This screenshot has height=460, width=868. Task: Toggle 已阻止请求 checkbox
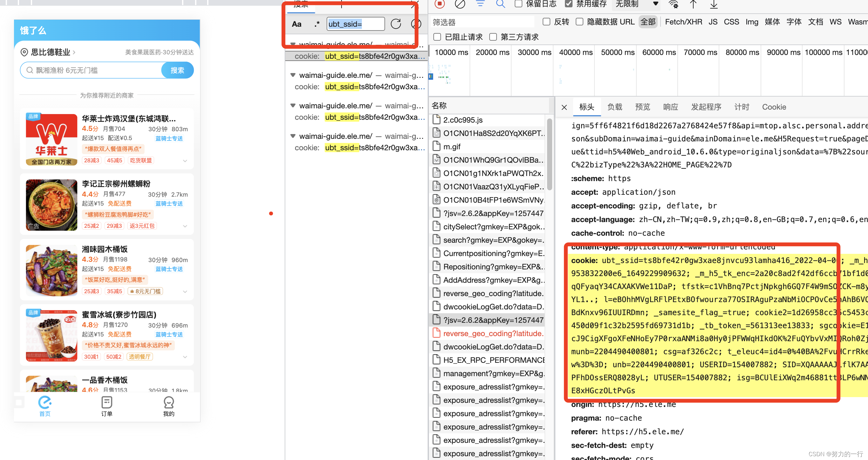437,37
